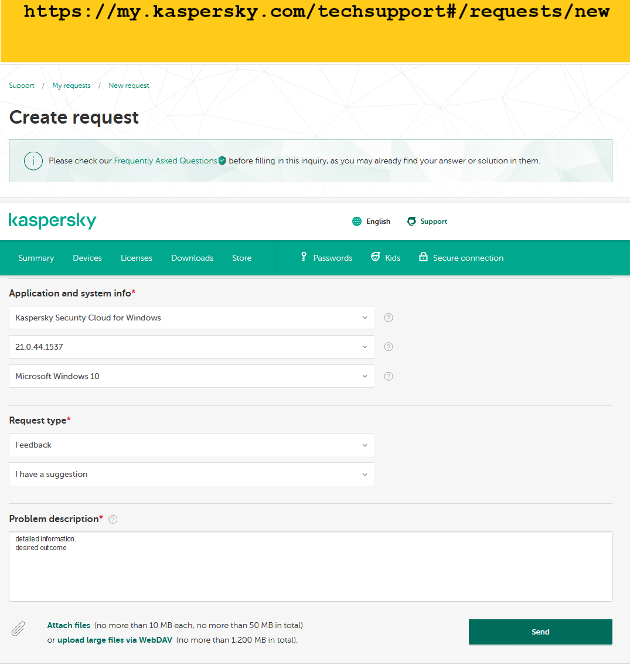Click the help icon beside version 21.0.44.1537
This screenshot has width=630, height=672.
pyautogui.click(x=389, y=347)
